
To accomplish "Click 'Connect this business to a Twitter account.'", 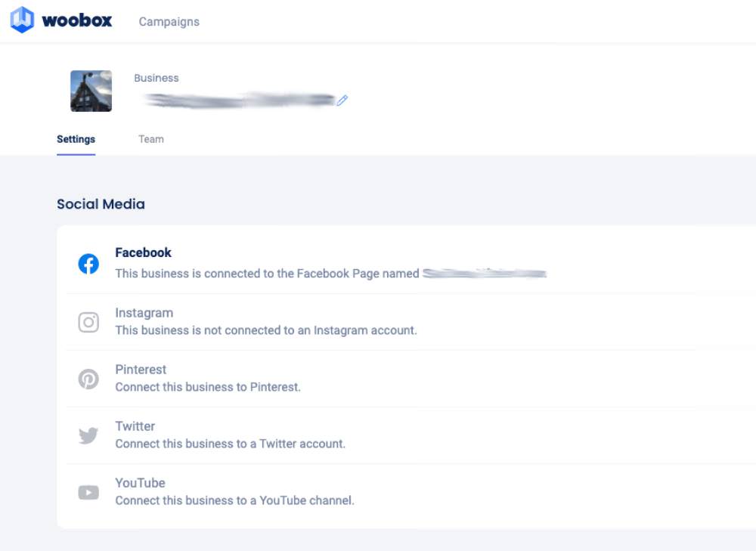I will pyautogui.click(x=231, y=444).
